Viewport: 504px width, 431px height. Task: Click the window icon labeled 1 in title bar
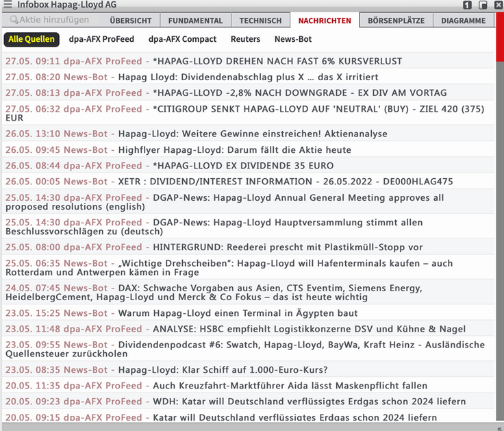coord(467,5)
